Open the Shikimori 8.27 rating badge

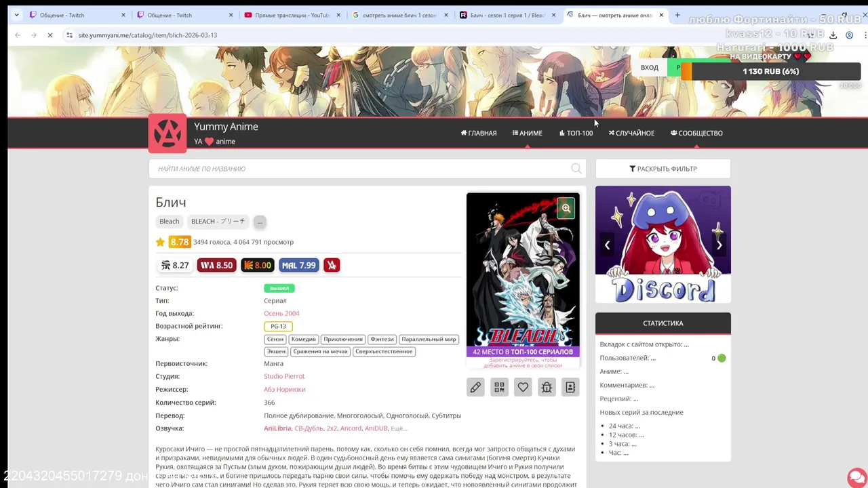[175, 266]
